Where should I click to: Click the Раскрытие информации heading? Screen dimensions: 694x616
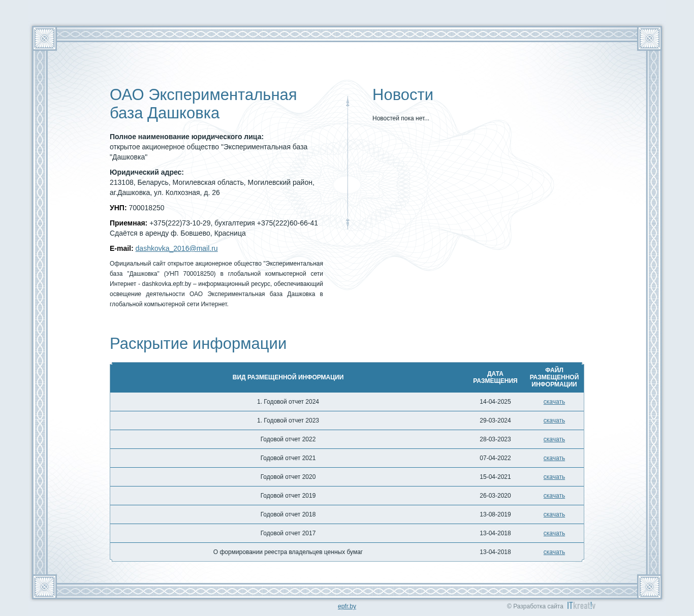coord(198,344)
